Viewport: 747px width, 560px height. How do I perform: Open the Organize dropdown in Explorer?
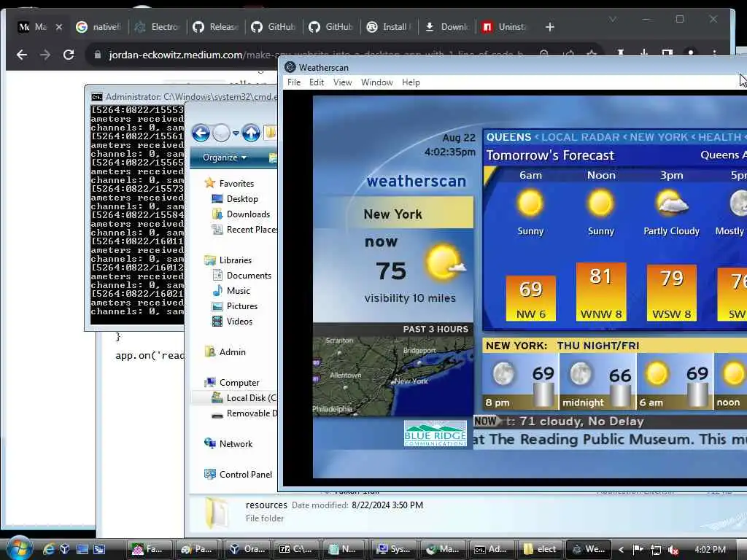point(225,157)
